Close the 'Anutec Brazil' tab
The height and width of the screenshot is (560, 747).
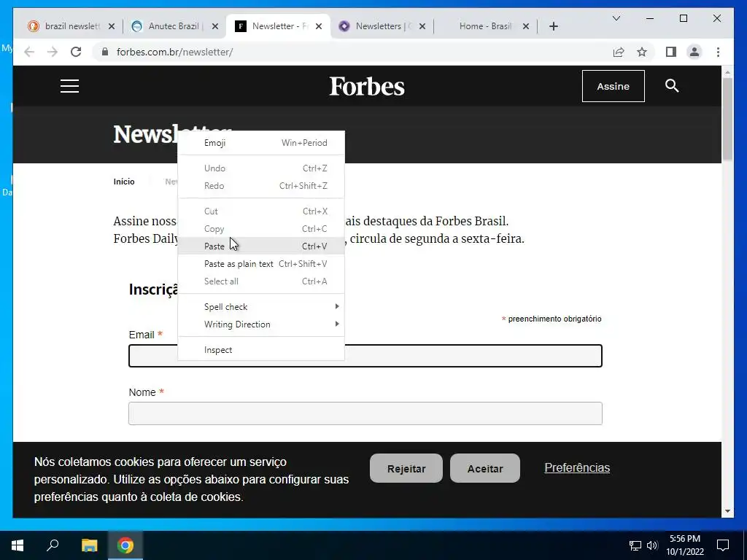215,26
